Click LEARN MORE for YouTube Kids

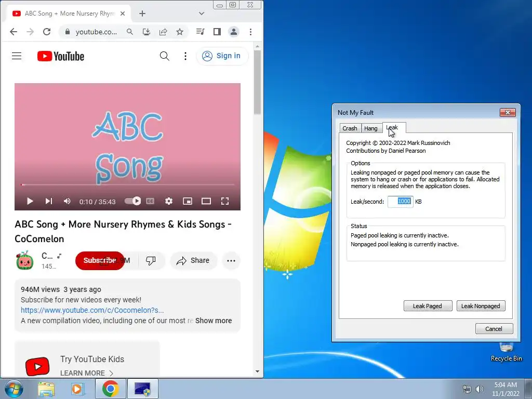pos(87,373)
